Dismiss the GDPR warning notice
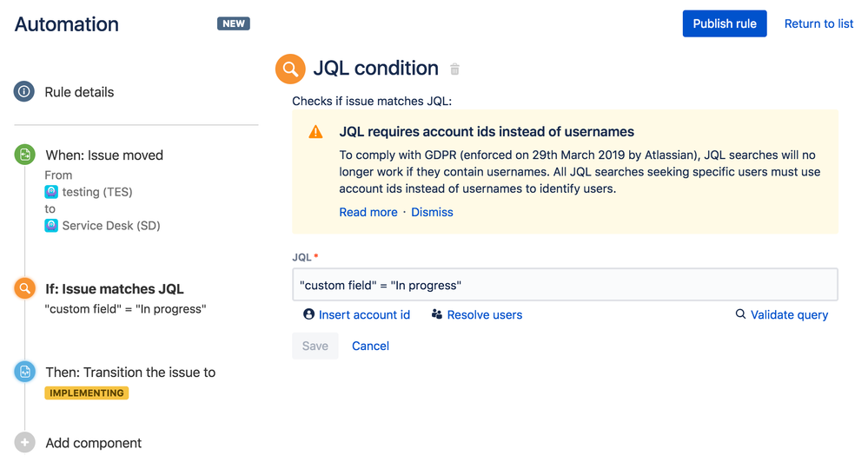Screen dimensions: 868x462 (432, 212)
